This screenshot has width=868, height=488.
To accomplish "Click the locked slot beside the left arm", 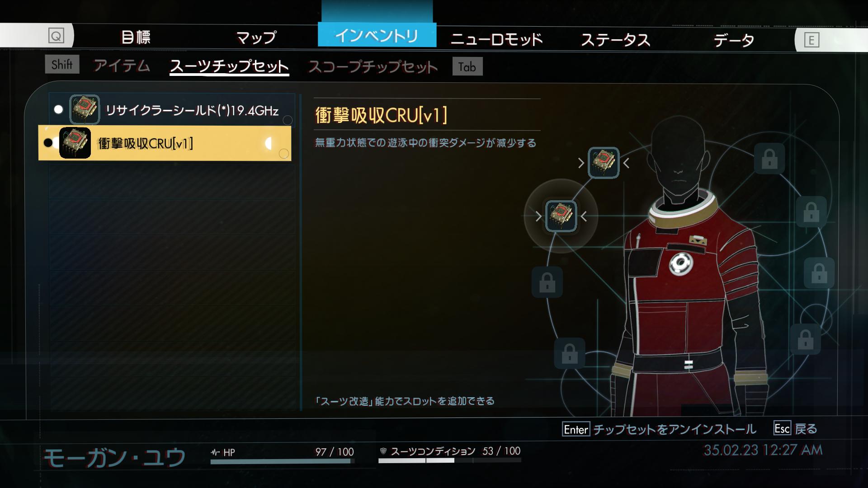I will [x=547, y=282].
